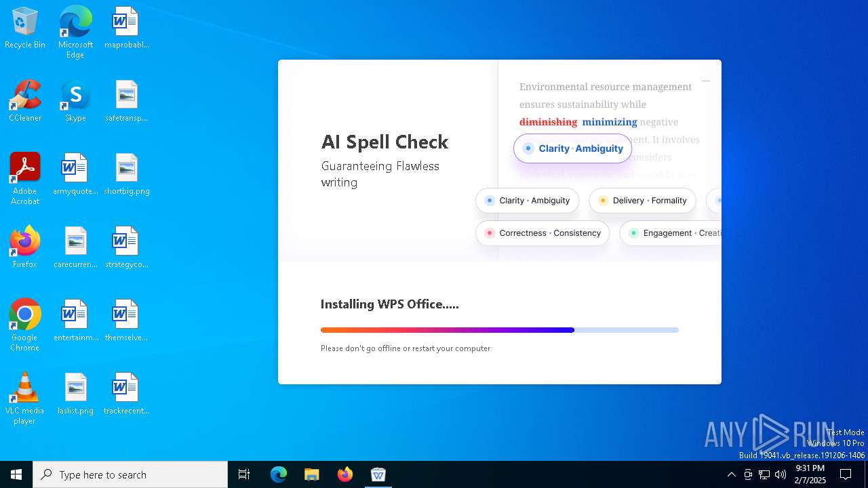
Task: Open File Explorer from the taskbar
Action: 311,474
